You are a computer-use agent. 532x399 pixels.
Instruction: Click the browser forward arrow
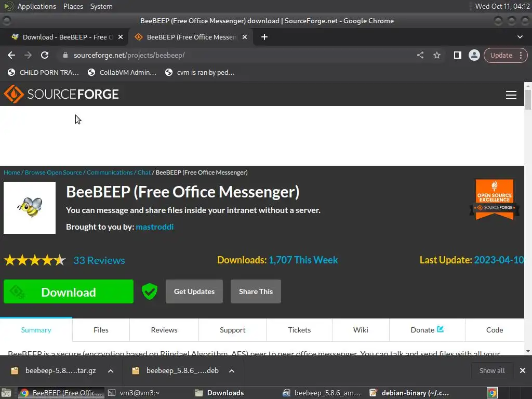28,55
